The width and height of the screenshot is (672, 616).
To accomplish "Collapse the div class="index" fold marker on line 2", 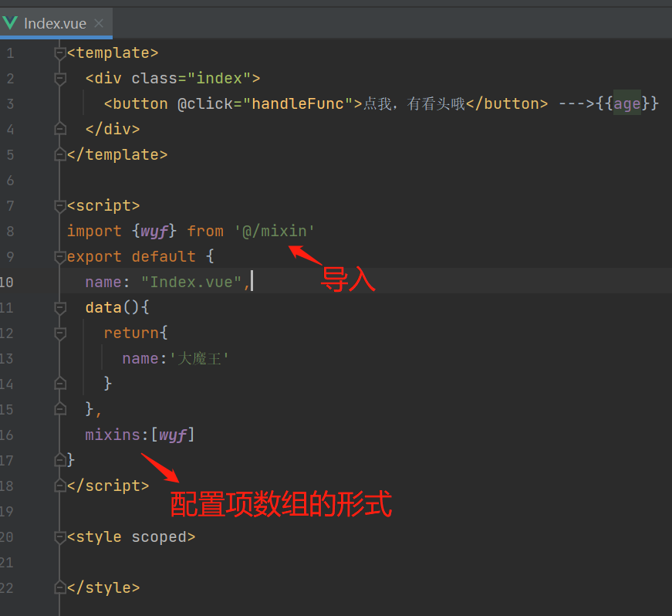I will [60, 79].
